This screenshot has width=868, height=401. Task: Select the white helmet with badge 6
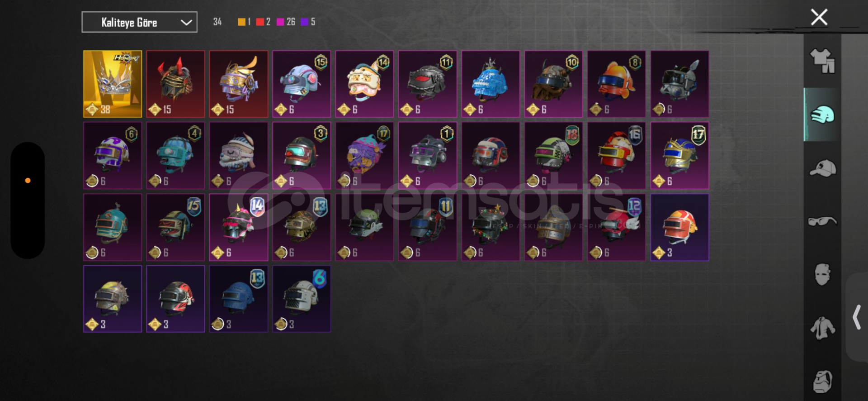[x=302, y=299]
